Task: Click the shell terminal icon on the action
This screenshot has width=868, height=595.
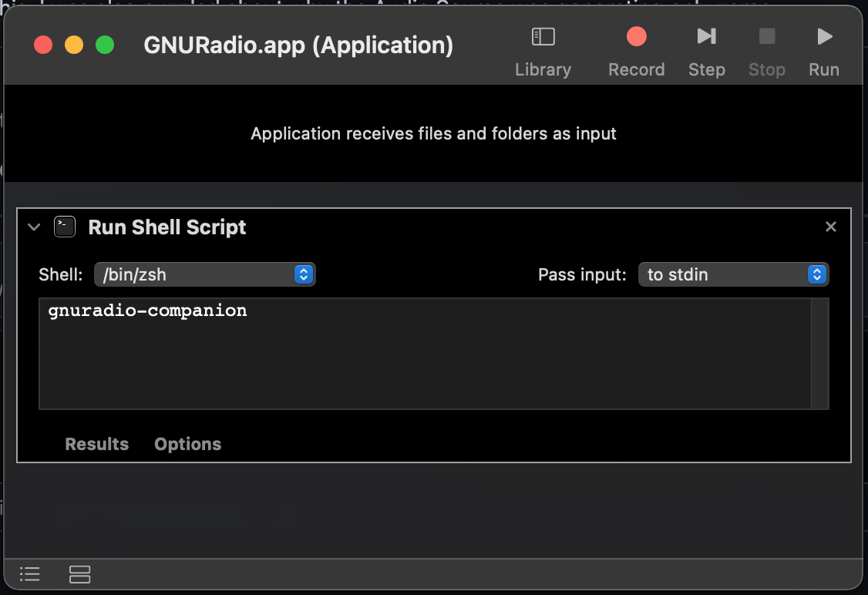Action: (x=64, y=227)
